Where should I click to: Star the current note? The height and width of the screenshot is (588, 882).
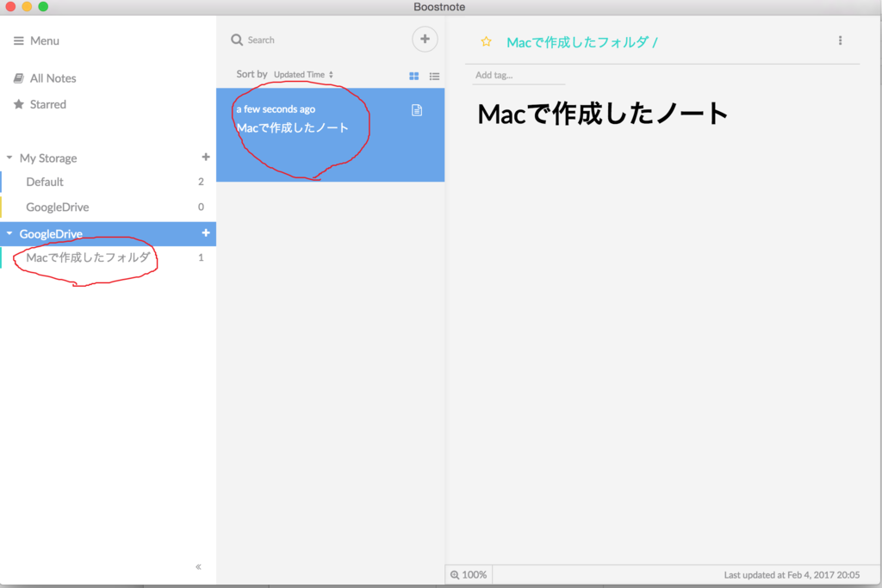pyautogui.click(x=487, y=41)
